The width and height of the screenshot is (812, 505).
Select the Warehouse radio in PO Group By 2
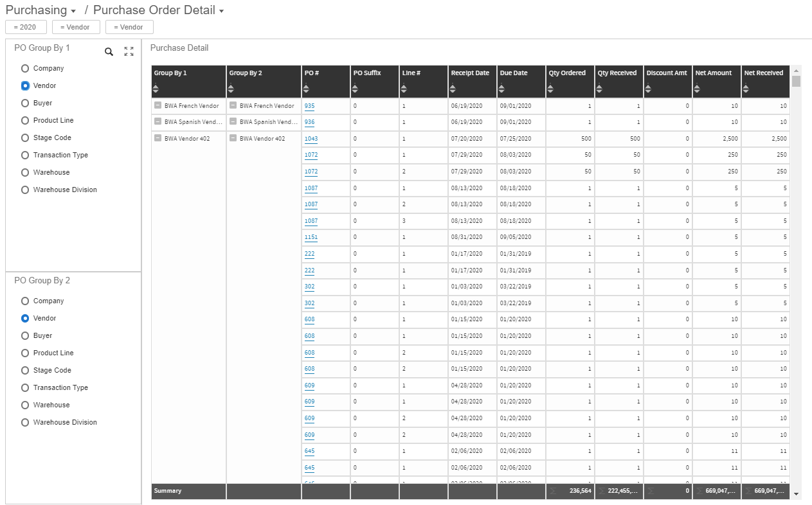click(25, 405)
